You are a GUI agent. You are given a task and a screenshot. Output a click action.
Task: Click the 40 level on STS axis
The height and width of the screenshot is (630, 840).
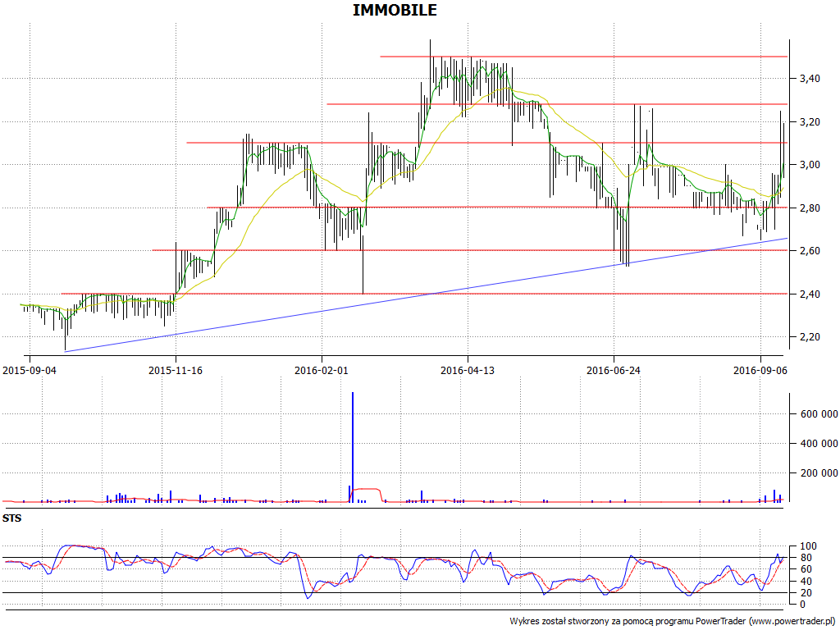(806, 582)
